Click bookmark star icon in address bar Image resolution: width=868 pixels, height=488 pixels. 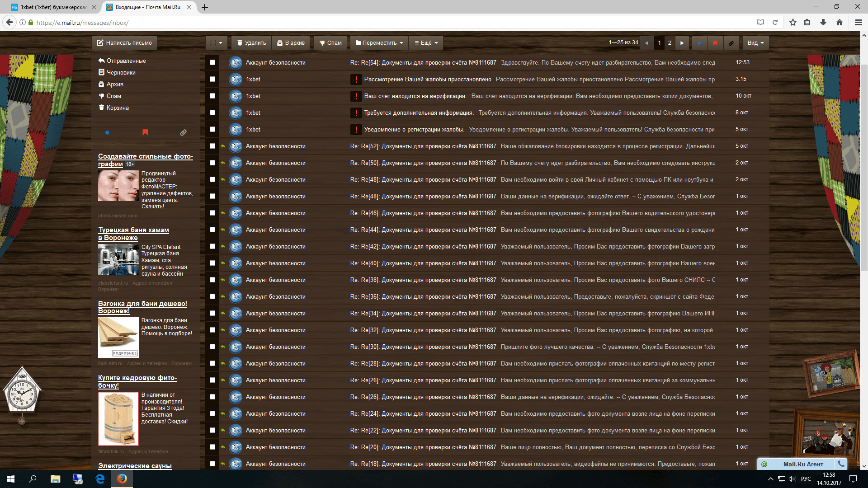(x=793, y=22)
